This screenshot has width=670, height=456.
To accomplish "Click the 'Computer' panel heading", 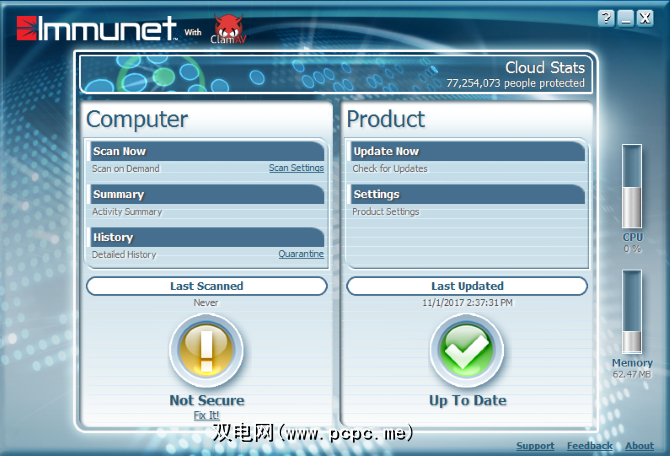I will 137,119.
